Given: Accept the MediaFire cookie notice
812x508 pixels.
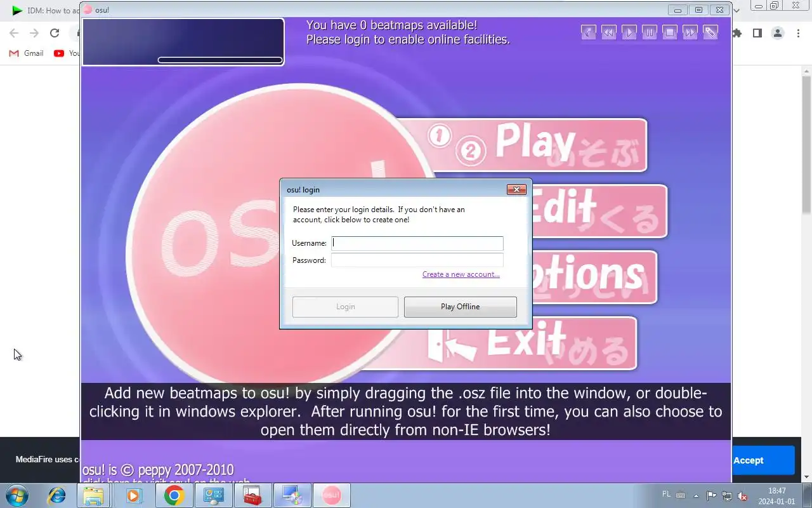Looking at the screenshot, I should click(764, 460).
